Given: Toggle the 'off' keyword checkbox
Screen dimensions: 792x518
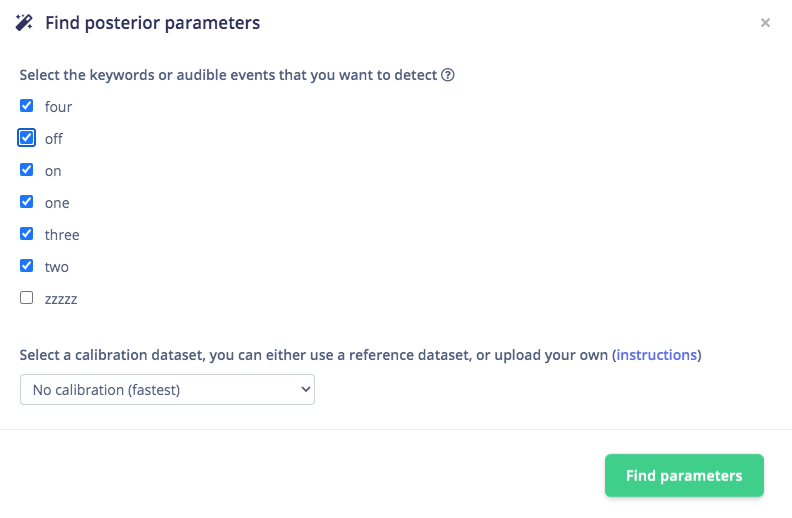Looking at the screenshot, I should 27,138.
